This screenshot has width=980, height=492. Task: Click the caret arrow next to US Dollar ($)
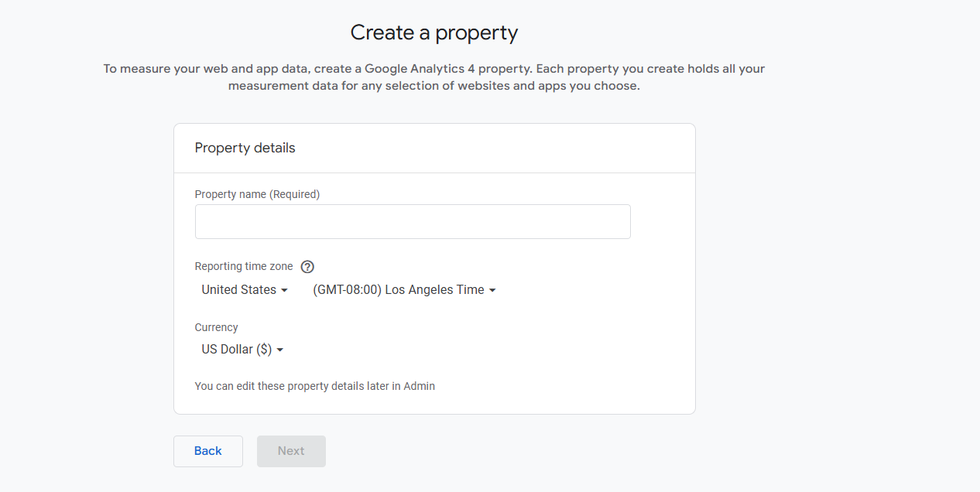point(280,350)
